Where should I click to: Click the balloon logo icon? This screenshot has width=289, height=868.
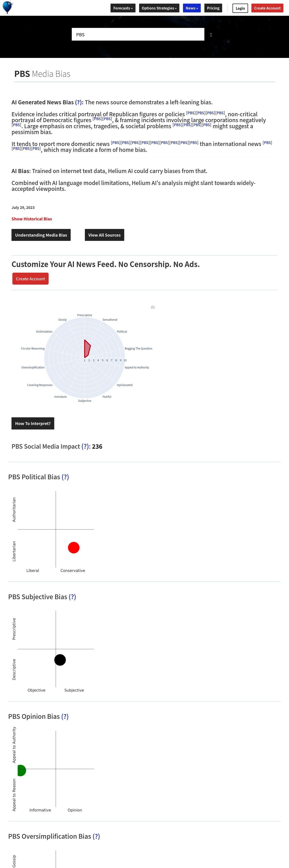click(7, 7)
